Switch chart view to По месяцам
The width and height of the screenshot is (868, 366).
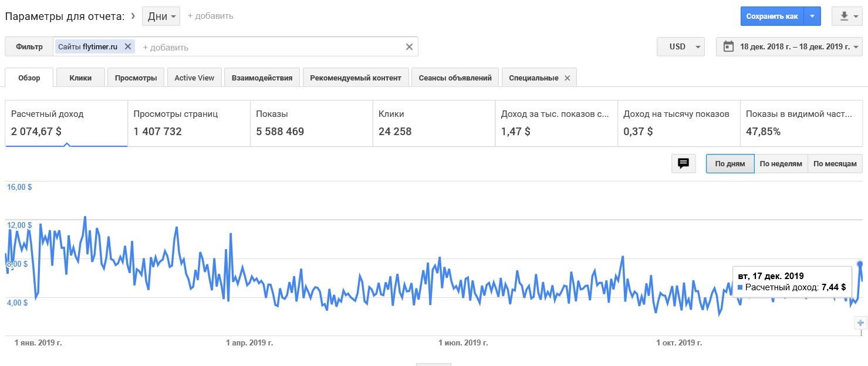coord(835,164)
